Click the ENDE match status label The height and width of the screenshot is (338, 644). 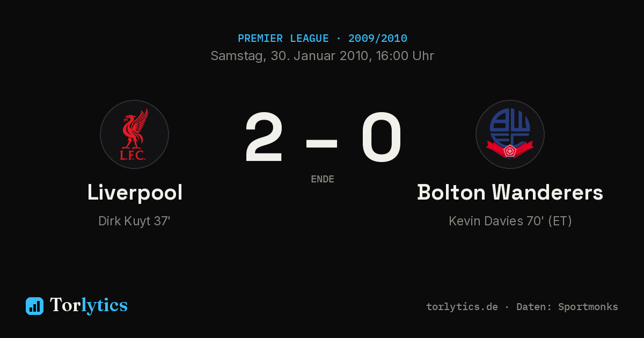[323, 179]
